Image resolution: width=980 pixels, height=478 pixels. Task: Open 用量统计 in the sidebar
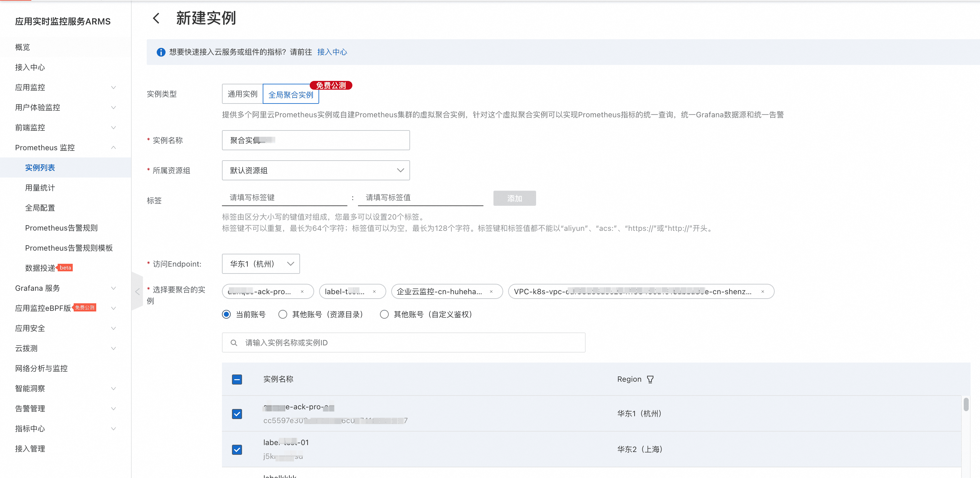click(x=40, y=188)
